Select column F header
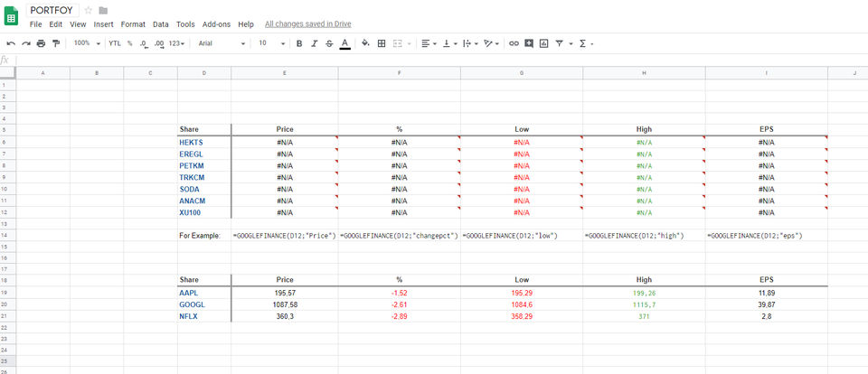This screenshot has height=374, width=868. pyautogui.click(x=399, y=73)
